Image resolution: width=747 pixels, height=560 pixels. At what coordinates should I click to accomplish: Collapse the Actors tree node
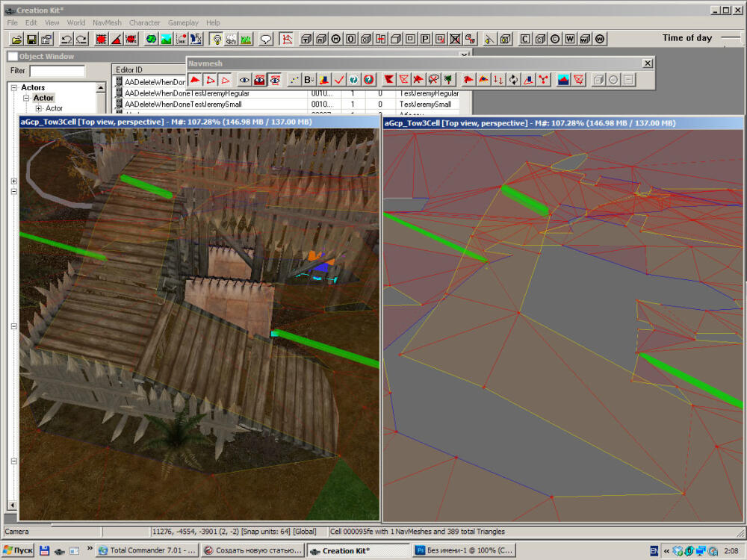[14, 87]
